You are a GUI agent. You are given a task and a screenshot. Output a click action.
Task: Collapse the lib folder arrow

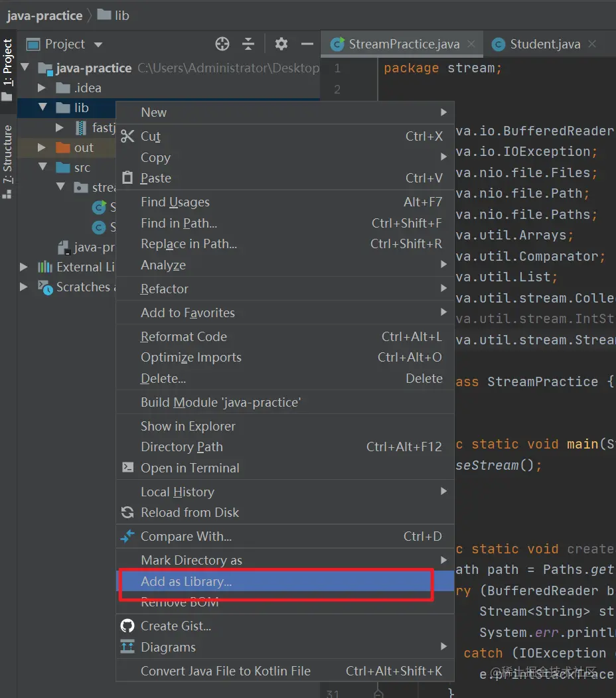[x=43, y=107]
